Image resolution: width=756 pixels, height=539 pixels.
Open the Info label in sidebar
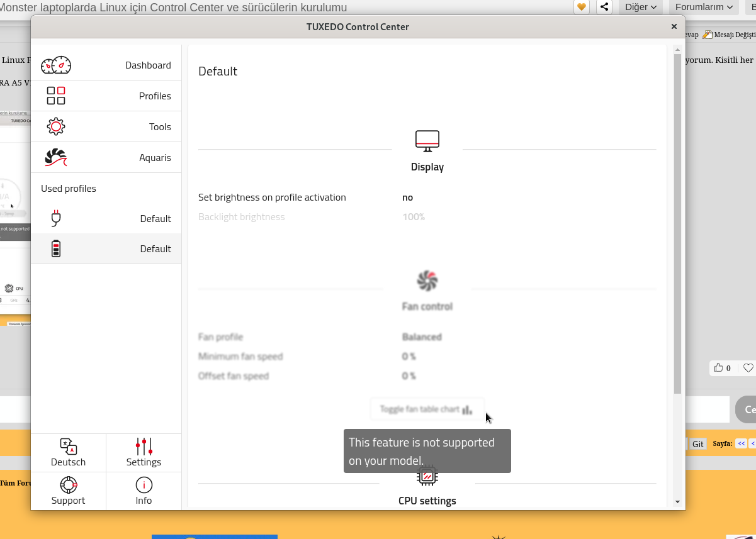pyautogui.click(x=144, y=500)
